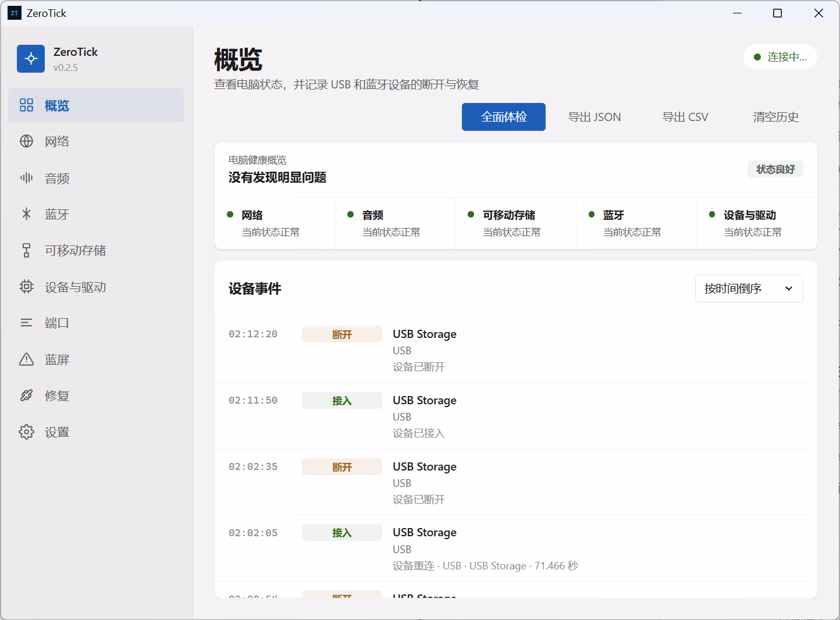Click the 导出 JSON button
The height and width of the screenshot is (620, 840).
(595, 117)
